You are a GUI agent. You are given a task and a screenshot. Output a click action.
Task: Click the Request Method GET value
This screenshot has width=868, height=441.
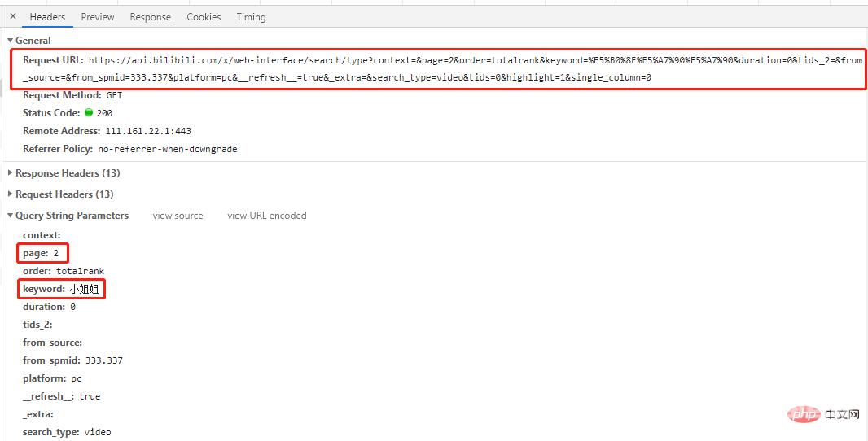point(114,95)
